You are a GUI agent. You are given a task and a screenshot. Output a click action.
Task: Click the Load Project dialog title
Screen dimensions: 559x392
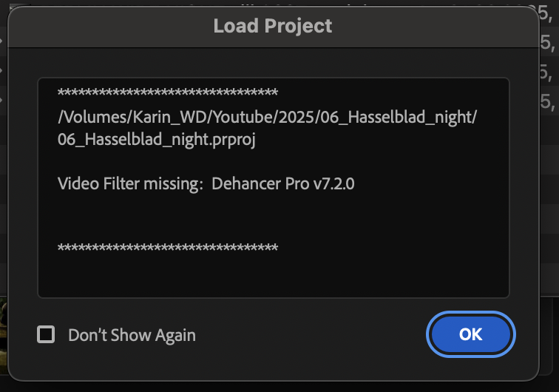click(x=273, y=27)
